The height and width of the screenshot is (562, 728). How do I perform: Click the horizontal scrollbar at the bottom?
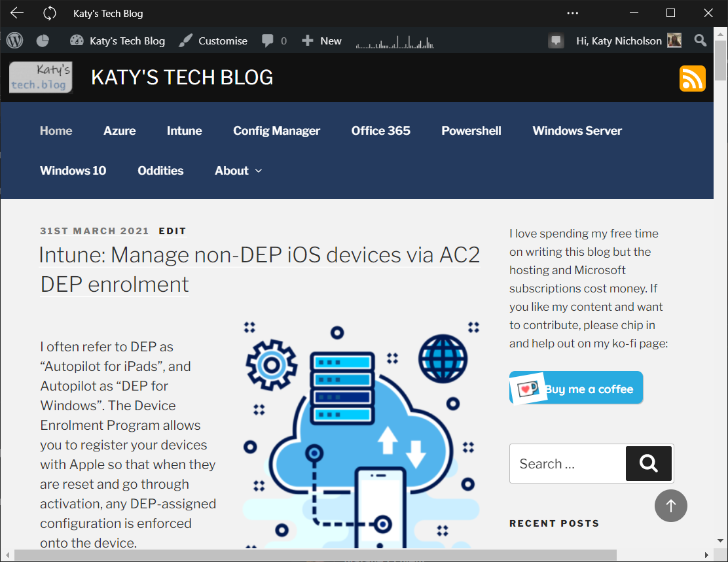point(314,555)
